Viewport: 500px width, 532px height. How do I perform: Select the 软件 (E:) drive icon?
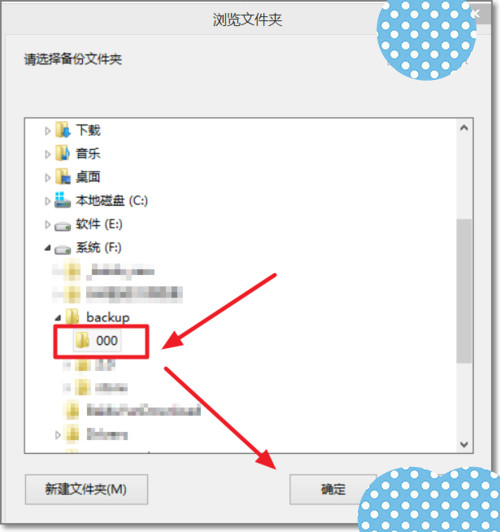(62, 225)
